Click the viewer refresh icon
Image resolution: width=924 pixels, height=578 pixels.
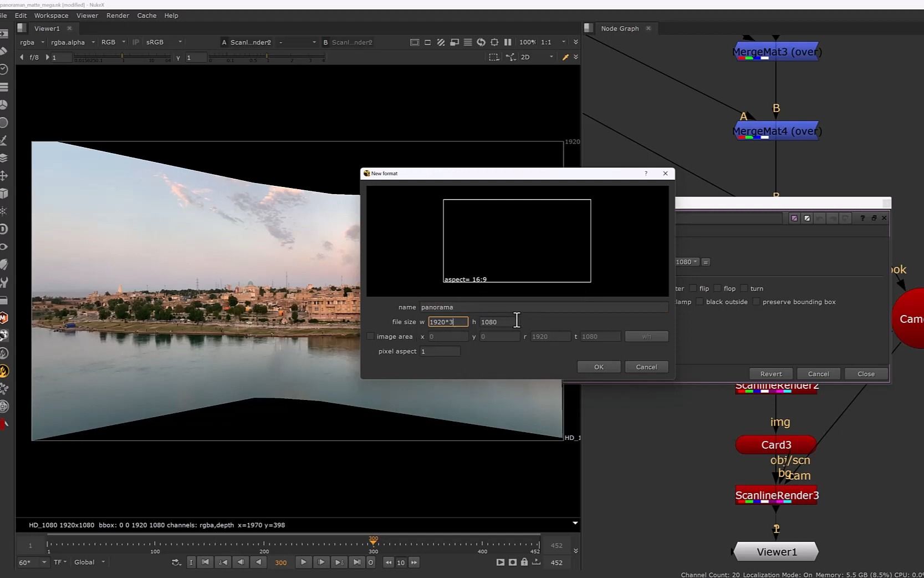[x=481, y=42]
